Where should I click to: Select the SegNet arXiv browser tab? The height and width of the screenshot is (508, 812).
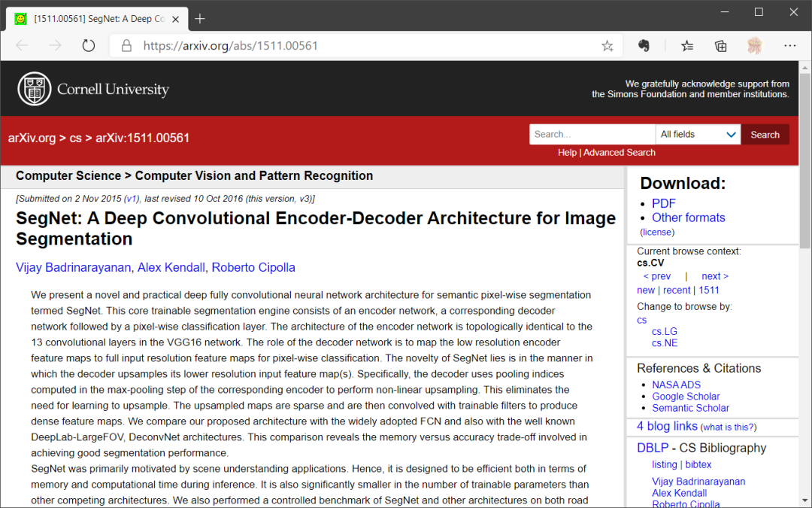coord(96,19)
